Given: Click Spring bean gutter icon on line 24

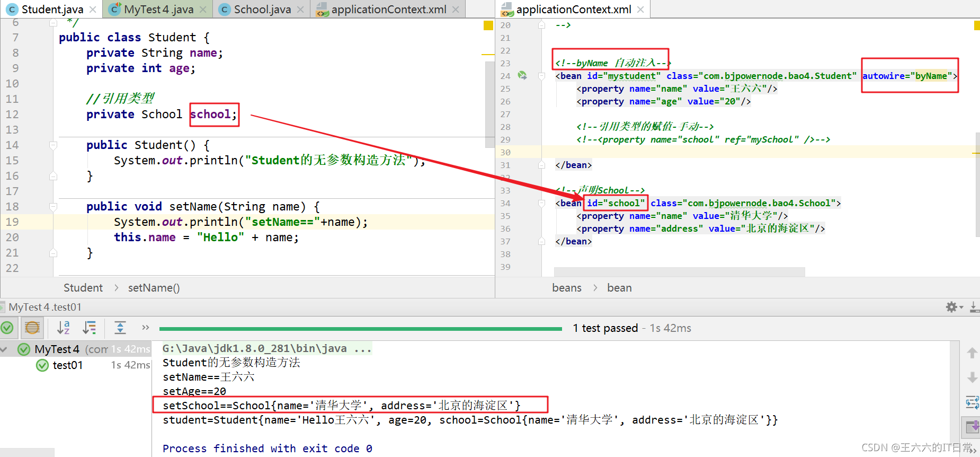Looking at the screenshot, I should 522,76.
